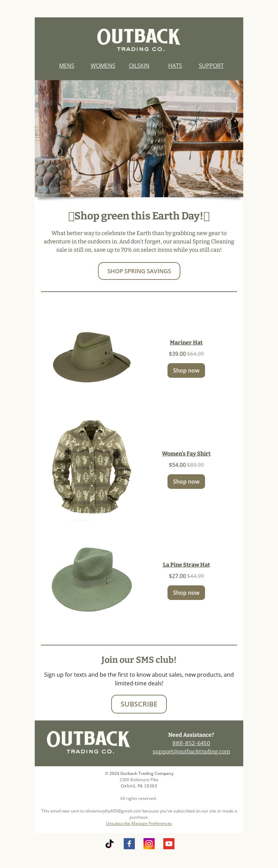Open the HATS navigation link
The height and width of the screenshot is (868, 278).
point(175,66)
